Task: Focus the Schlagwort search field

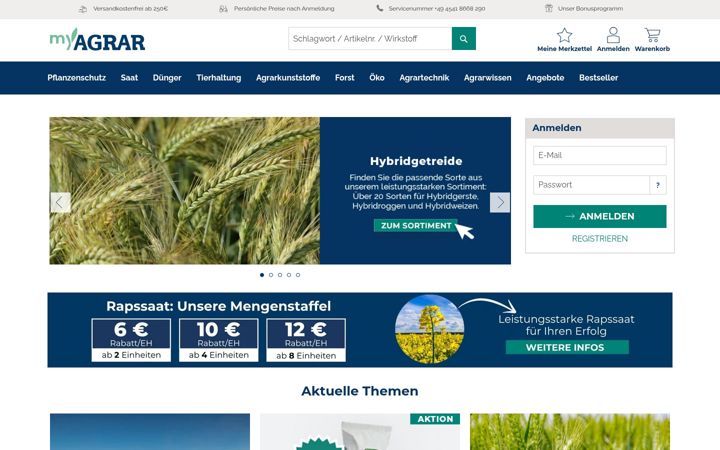Action: [370, 39]
